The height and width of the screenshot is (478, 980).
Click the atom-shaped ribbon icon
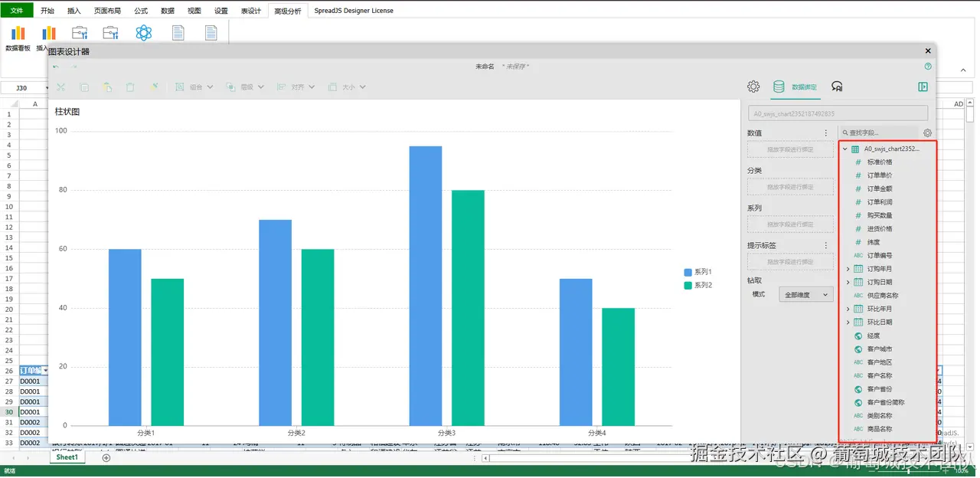(144, 33)
